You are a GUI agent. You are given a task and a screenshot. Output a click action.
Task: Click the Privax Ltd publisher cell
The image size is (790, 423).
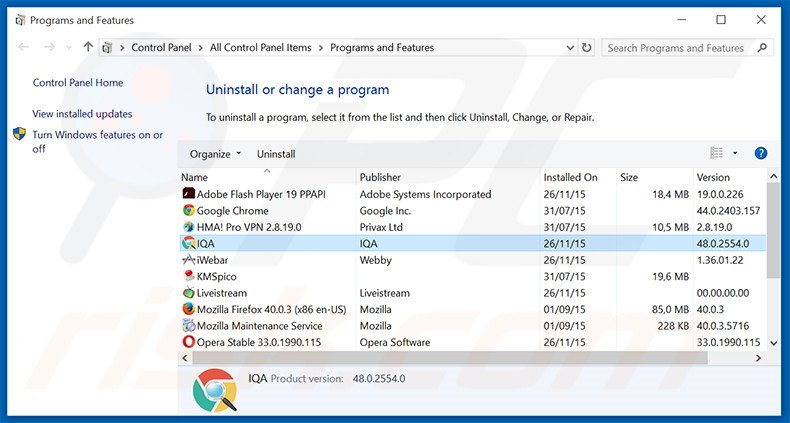(x=381, y=227)
